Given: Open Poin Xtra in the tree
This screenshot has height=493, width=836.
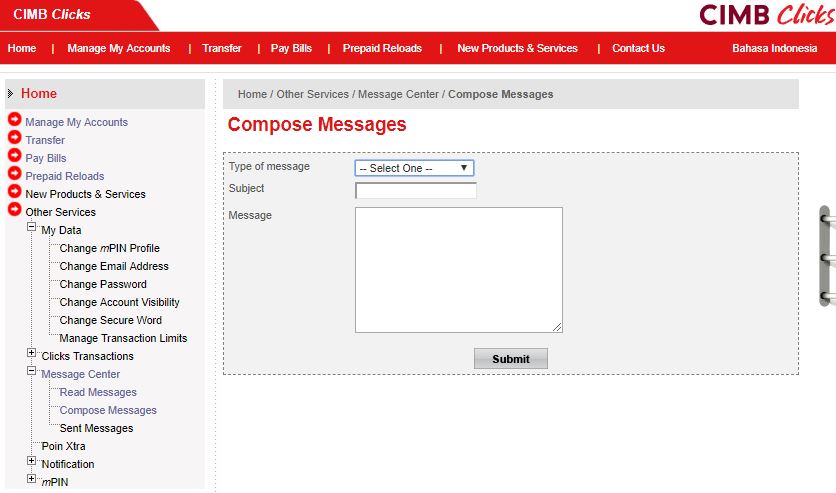Looking at the screenshot, I should click(x=63, y=446).
